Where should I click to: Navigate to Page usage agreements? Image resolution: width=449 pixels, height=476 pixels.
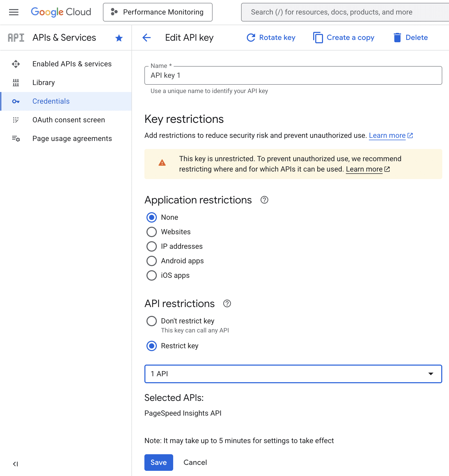(x=72, y=138)
